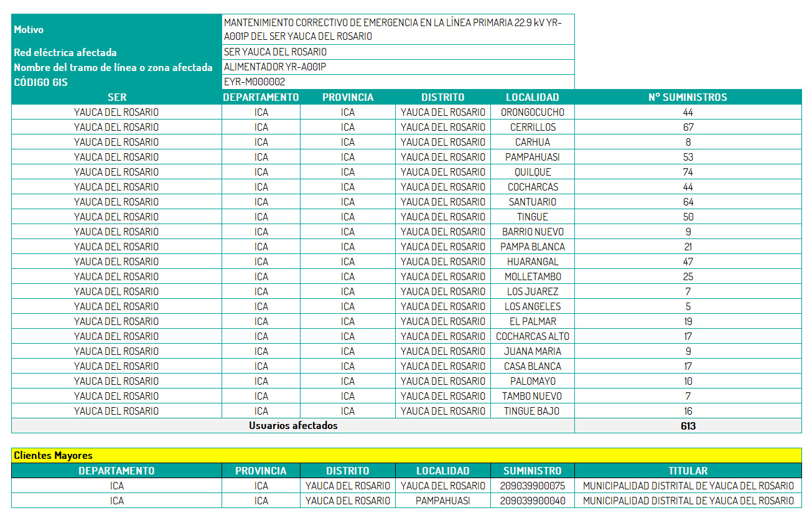Viewport: 812px width, 523px height.
Task: Select the 'QUILQUE' locality cell
Action: tap(532, 172)
